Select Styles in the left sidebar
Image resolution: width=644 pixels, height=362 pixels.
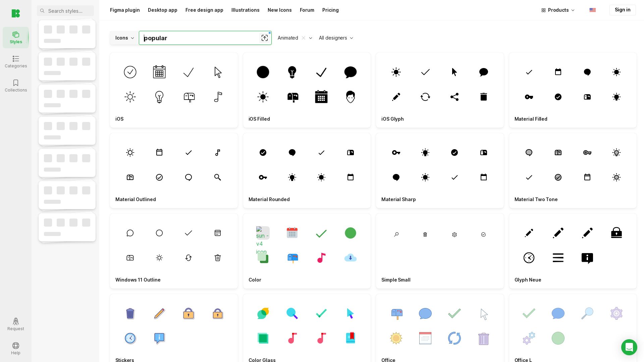click(x=16, y=37)
